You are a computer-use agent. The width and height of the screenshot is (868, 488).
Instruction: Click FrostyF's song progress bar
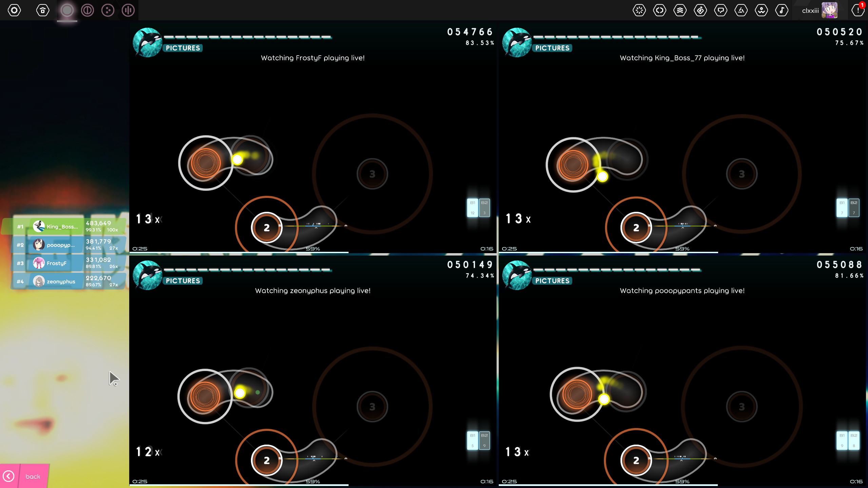click(x=313, y=252)
